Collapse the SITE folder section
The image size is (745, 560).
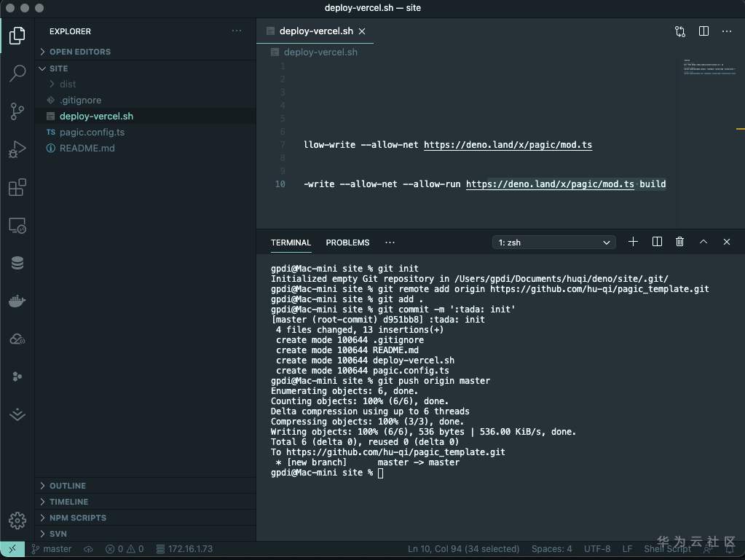pos(146,68)
